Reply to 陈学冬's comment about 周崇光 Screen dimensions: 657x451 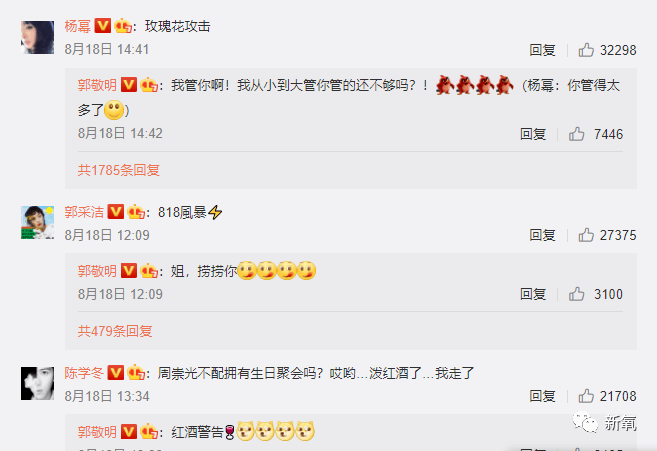pyautogui.click(x=542, y=396)
